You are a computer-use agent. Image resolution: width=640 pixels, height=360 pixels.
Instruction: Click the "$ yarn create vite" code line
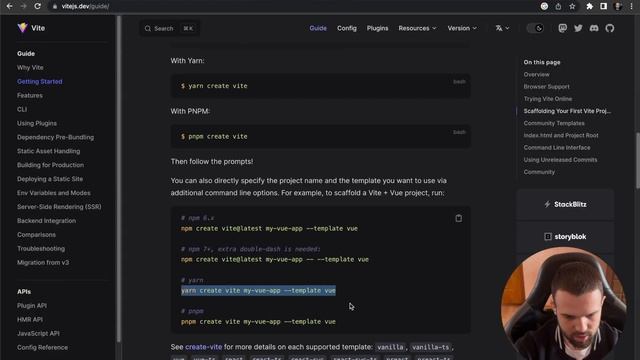[214, 86]
